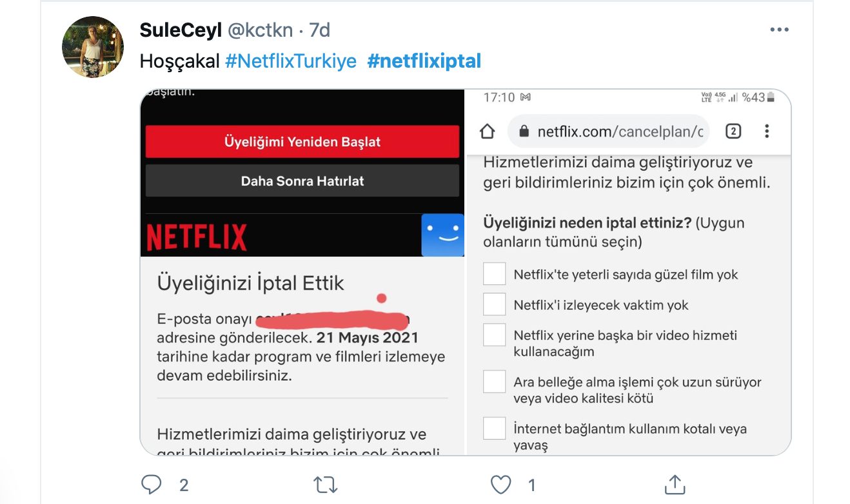Open the tweet's three-dot more menu
Viewport: 850px width, 504px height.
pos(779,30)
